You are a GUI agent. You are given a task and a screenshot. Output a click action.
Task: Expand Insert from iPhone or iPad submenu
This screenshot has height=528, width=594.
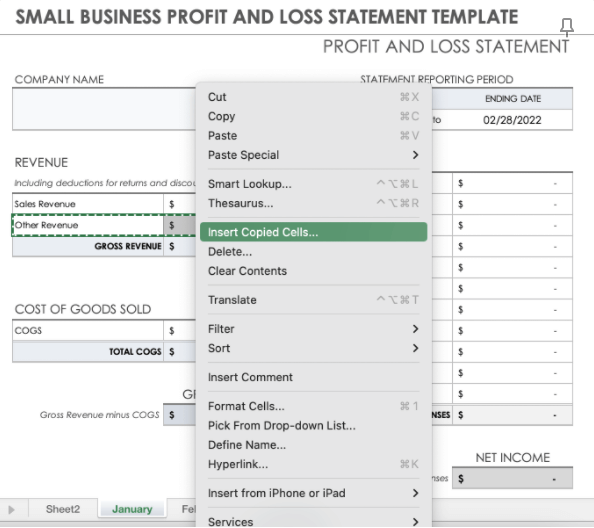click(x=313, y=493)
